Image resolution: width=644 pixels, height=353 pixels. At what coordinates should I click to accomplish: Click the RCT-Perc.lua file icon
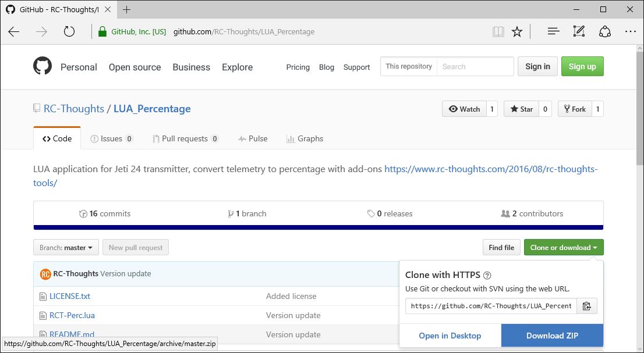[43, 315]
